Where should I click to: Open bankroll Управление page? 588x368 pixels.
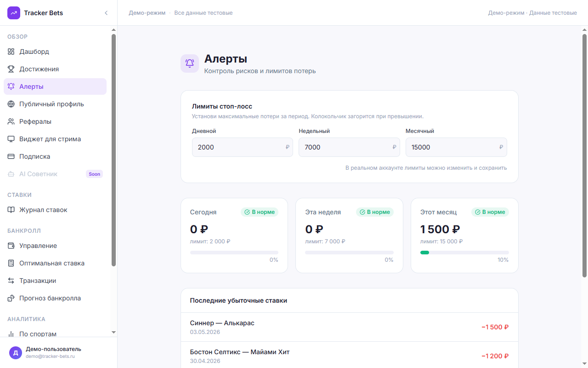coord(55,246)
